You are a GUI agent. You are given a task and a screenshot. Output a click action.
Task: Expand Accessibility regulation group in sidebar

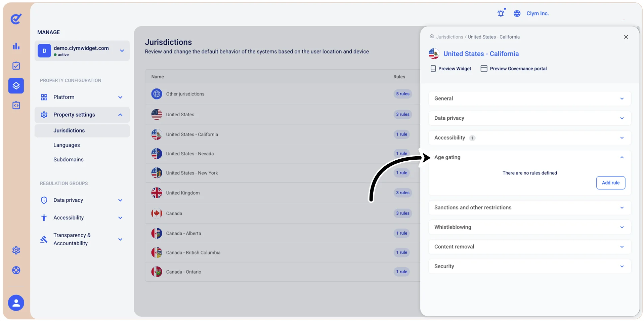click(82, 218)
